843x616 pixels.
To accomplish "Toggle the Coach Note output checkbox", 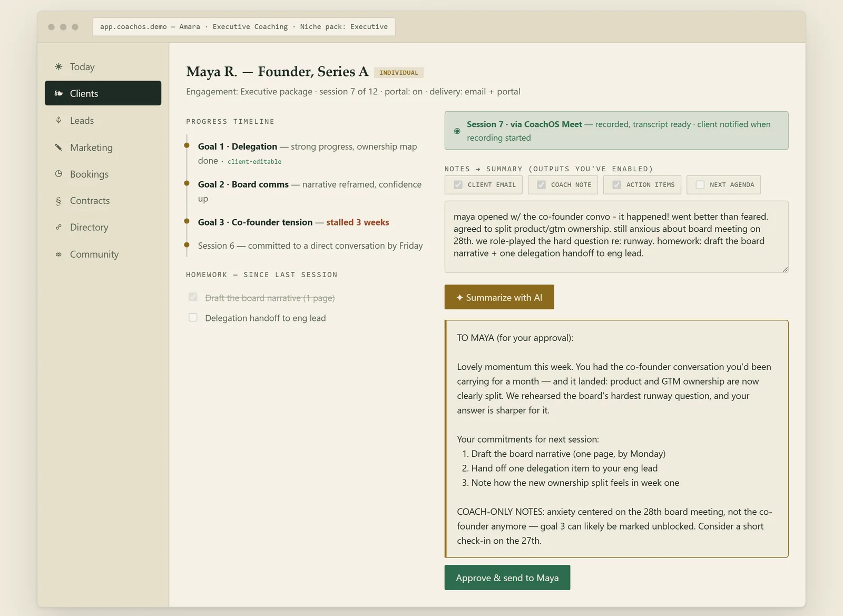I will 541,185.
